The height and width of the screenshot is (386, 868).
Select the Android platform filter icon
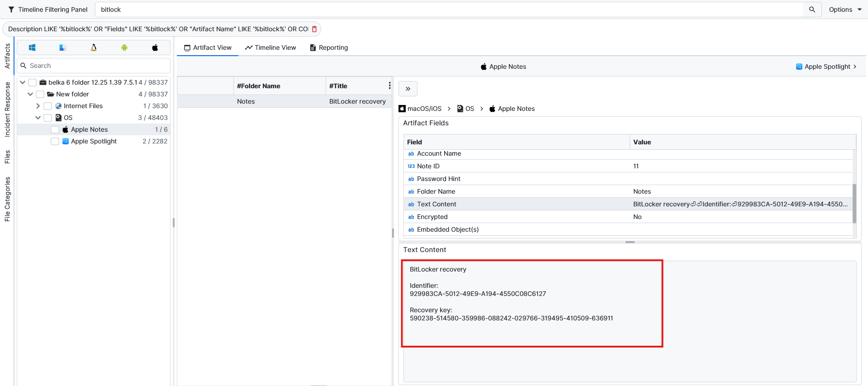[124, 48]
